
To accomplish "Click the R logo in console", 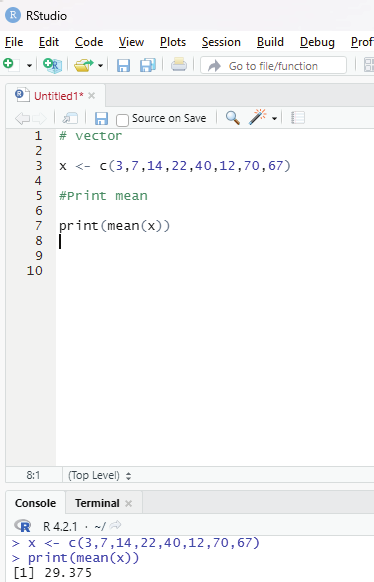I will pyautogui.click(x=23, y=526).
